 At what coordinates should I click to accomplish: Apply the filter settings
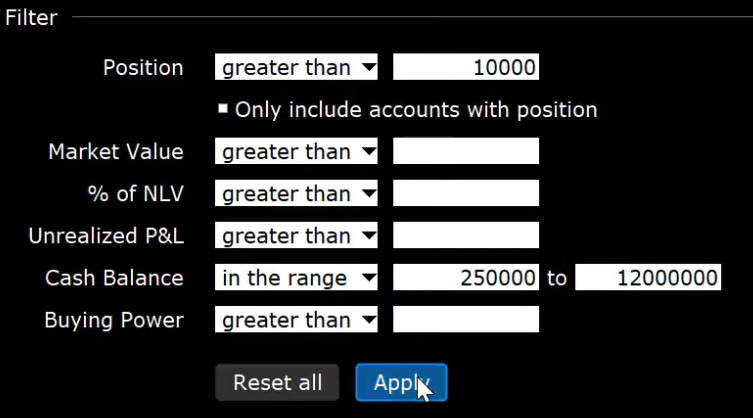[401, 382]
